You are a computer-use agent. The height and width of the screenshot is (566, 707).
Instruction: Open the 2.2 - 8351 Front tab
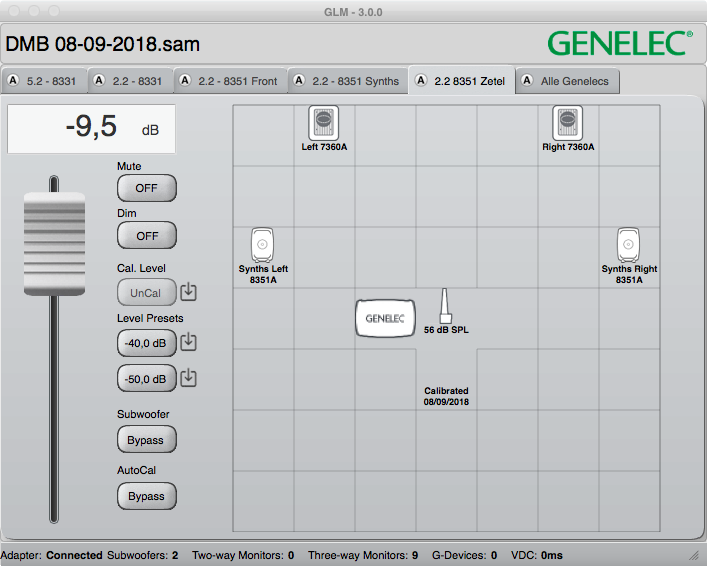230,81
